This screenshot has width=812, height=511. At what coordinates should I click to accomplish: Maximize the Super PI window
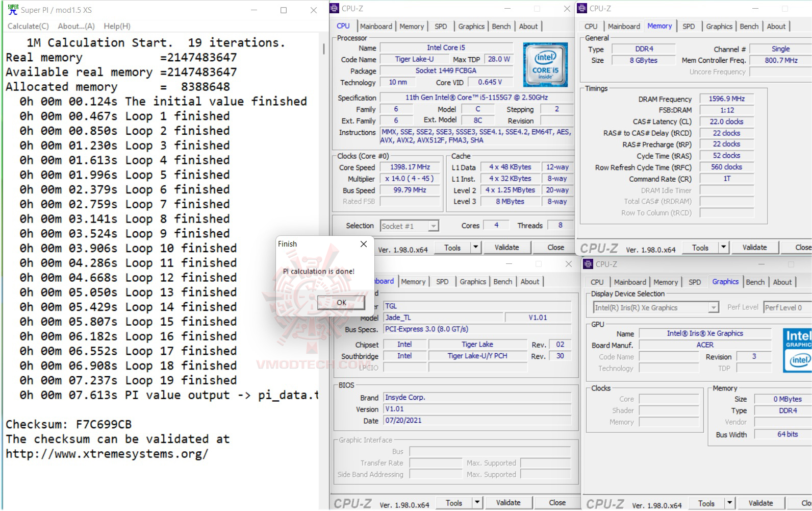pyautogui.click(x=284, y=10)
